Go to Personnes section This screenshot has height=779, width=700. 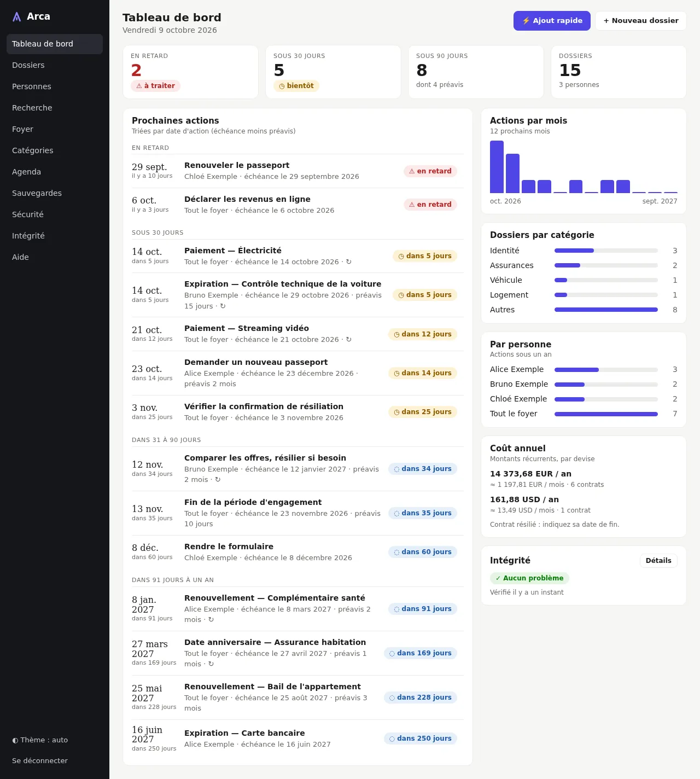click(x=55, y=86)
